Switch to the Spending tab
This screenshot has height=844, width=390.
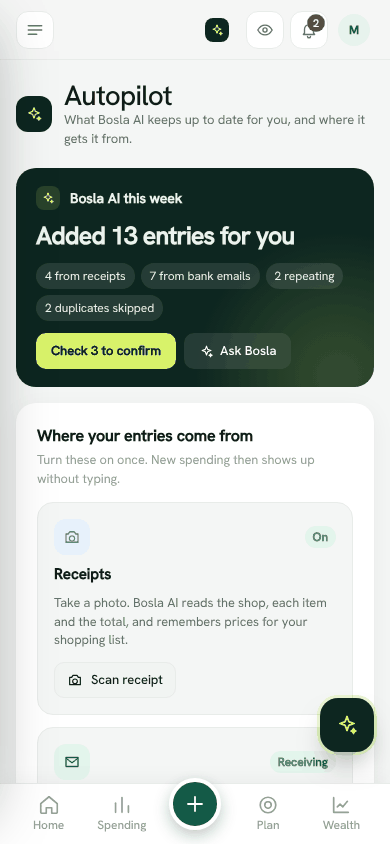(122, 813)
